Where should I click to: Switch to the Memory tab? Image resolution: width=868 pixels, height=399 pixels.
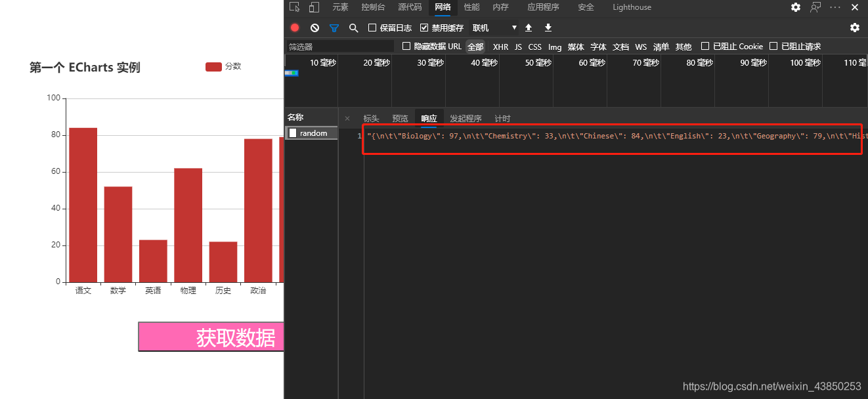tap(500, 7)
